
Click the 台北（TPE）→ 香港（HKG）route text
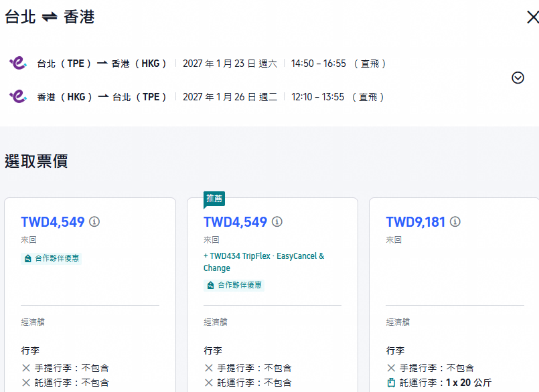pos(101,64)
